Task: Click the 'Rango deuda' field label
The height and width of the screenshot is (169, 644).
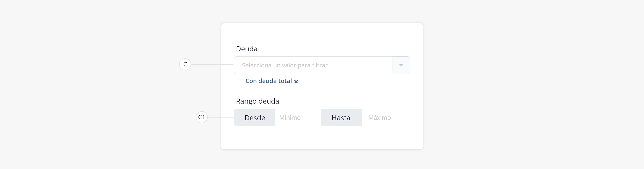Action: click(257, 101)
